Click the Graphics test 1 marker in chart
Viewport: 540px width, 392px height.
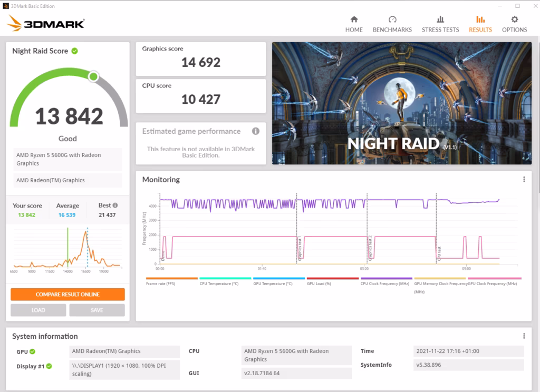[x=300, y=248]
